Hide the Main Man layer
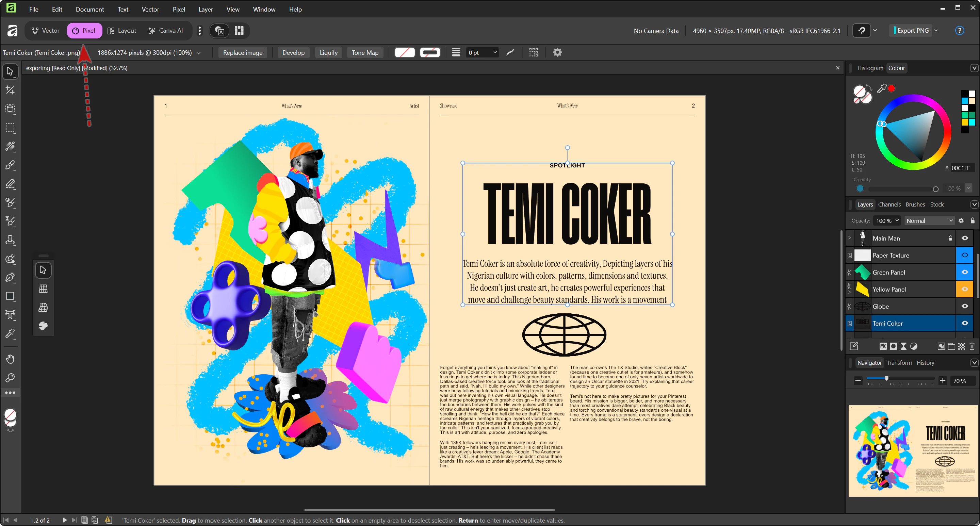 point(964,238)
